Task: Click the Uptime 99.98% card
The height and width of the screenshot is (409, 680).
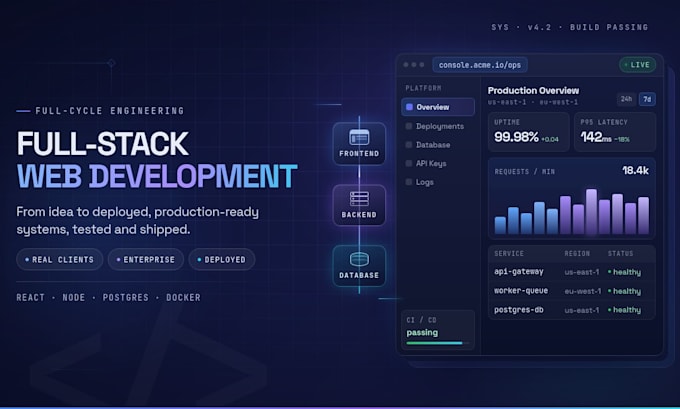Action: 529,132
